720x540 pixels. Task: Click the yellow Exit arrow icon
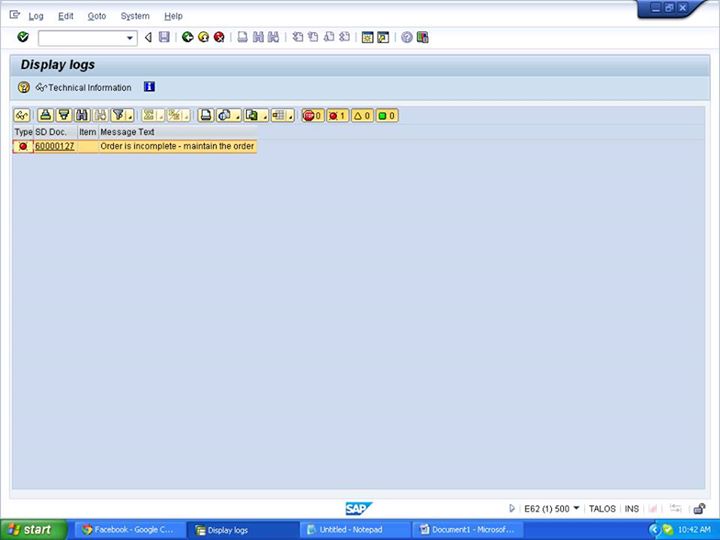tap(203, 37)
